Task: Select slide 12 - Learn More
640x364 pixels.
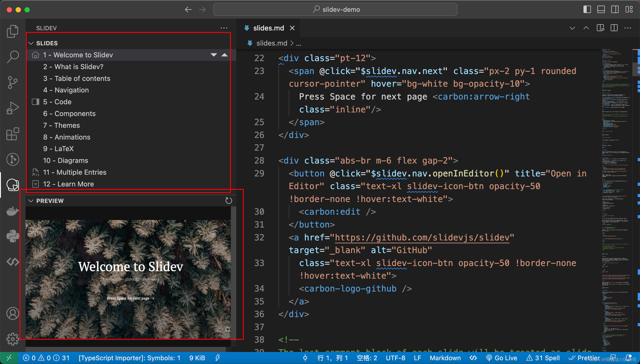Action: pyautogui.click(x=131, y=184)
